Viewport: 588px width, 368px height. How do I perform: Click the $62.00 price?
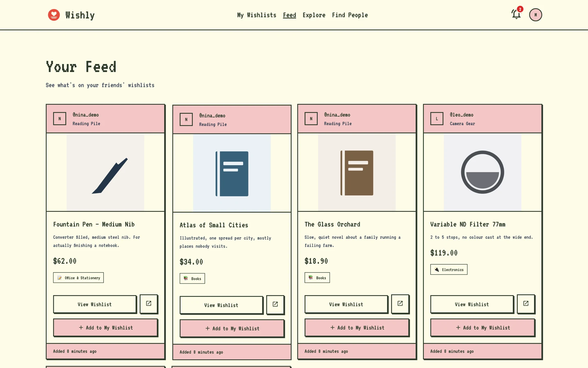(x=65, y=261)
